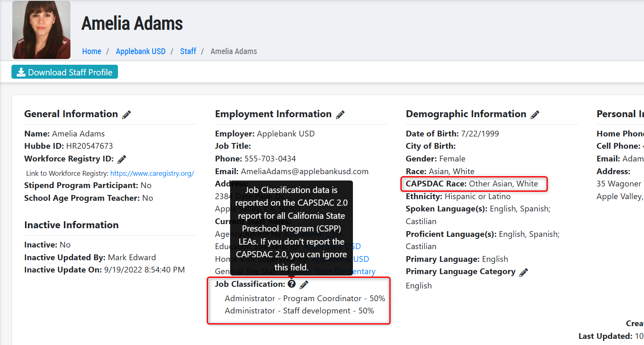The image size is (644, 345).
Task: Click Primary Language: English line
Action: click(457, 259)
